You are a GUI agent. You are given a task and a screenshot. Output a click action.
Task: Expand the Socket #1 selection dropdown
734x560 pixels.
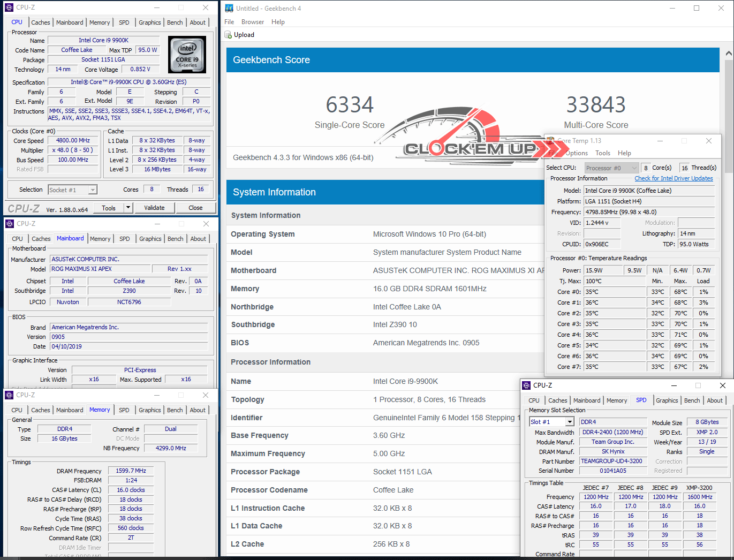(x=93, y=190)
